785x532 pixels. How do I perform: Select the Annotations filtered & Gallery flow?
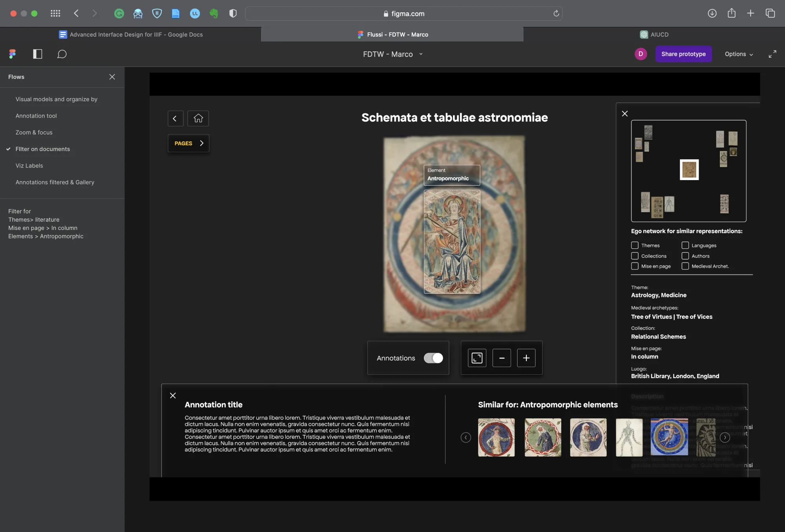(55, 182)
